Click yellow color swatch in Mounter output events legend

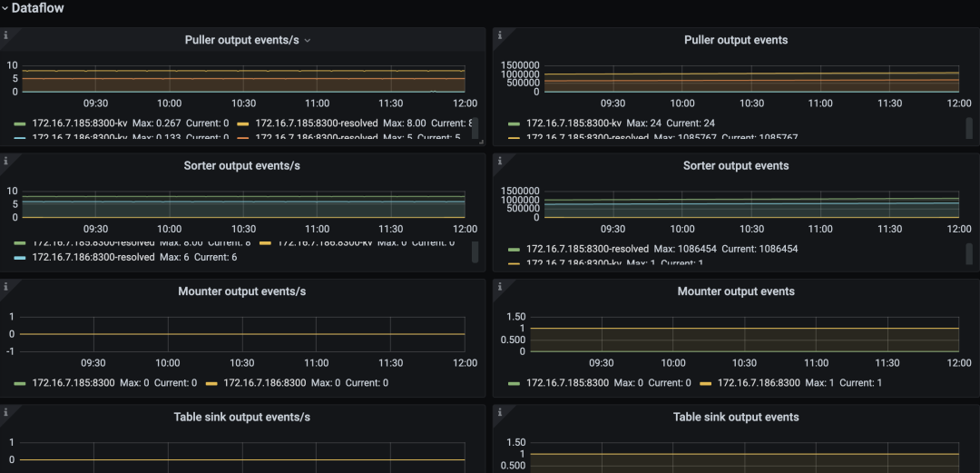click(x=704, y=383)
